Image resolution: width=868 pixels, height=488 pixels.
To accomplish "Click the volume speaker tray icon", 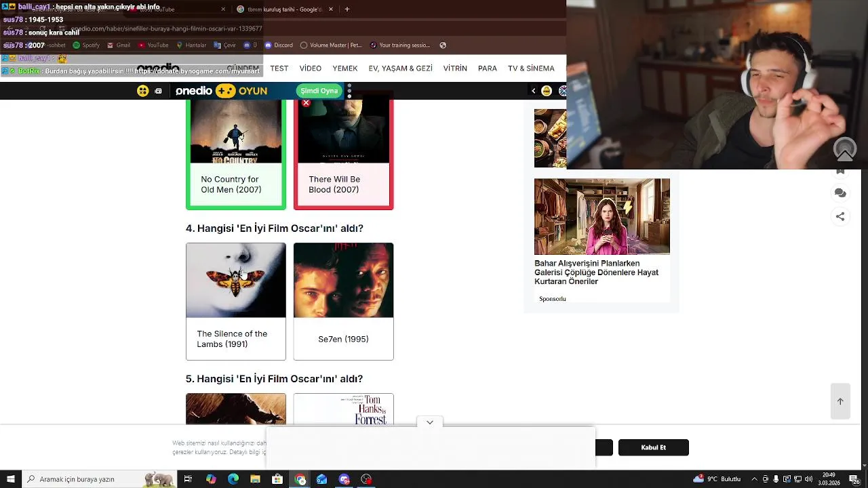I will click(x=808, y=479).
